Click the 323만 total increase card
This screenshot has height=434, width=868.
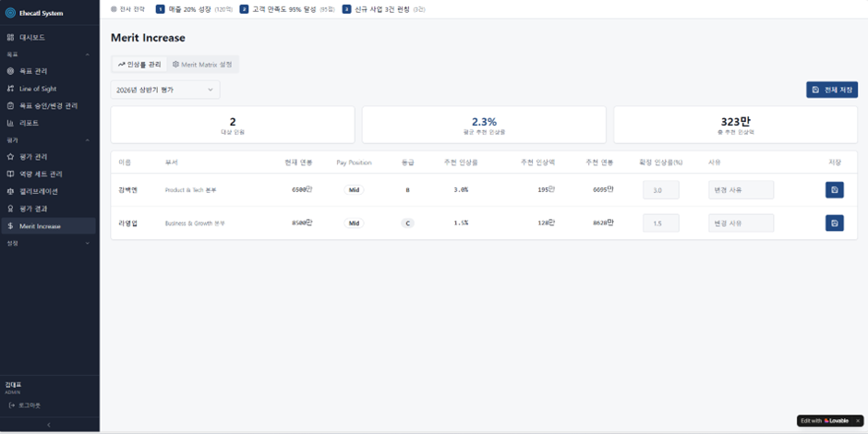[x=736, y=125]
